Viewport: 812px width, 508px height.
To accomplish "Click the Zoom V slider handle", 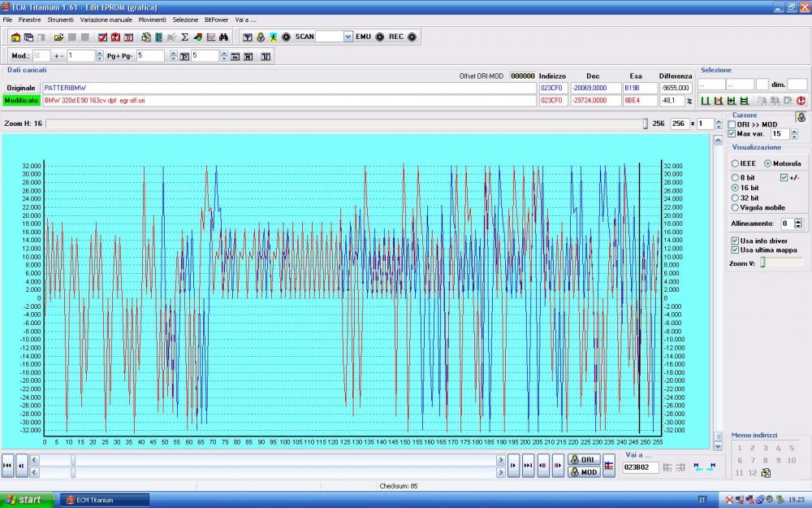I will pos(762,263).
